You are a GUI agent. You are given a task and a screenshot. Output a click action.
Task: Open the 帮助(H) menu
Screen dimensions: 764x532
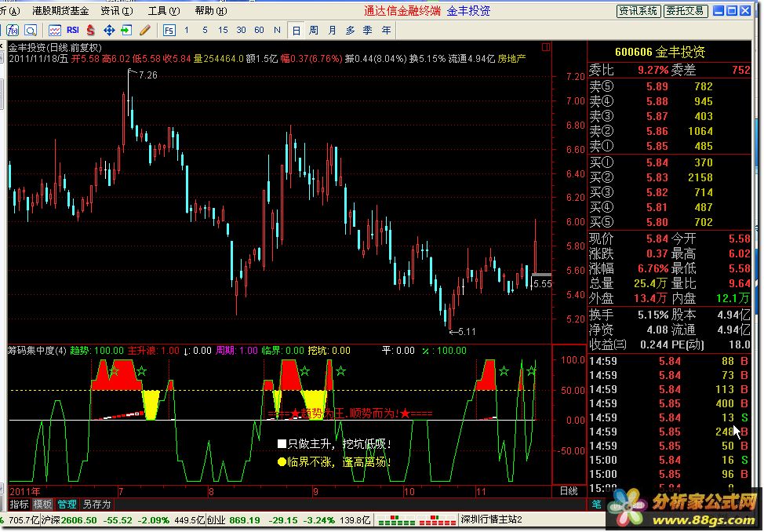pos(211,11)
